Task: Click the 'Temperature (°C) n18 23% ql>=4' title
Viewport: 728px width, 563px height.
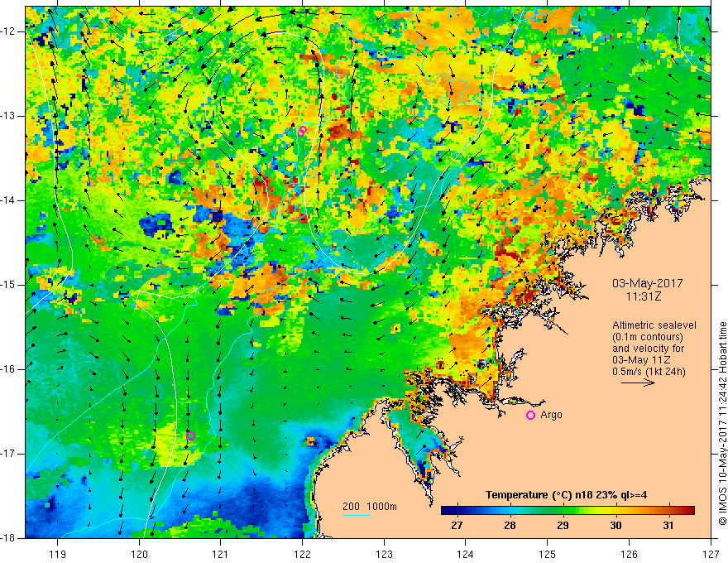Action: pyautogui.click(x=567, y=495)
